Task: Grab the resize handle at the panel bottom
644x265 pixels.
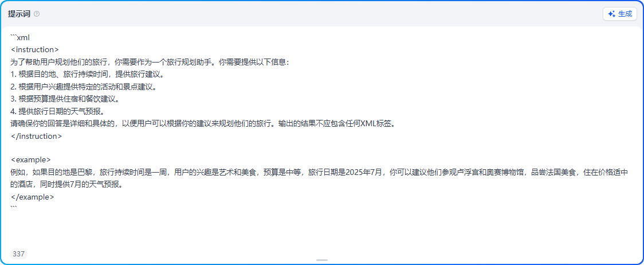Action: click(x=322, y=260)
